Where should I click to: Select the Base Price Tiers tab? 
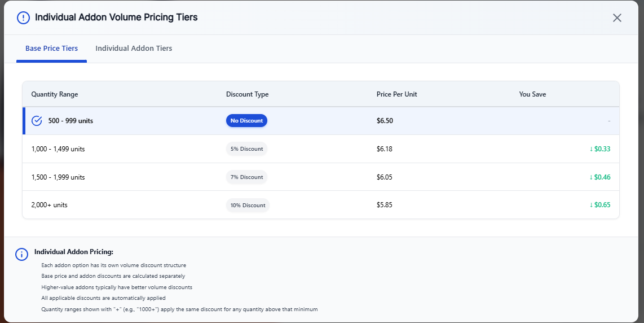point(51,49)
